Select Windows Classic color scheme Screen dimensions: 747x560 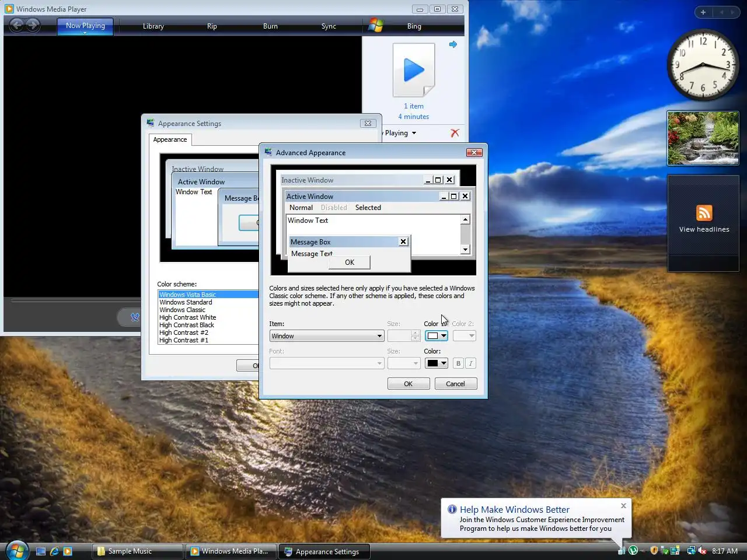[208, 310]
